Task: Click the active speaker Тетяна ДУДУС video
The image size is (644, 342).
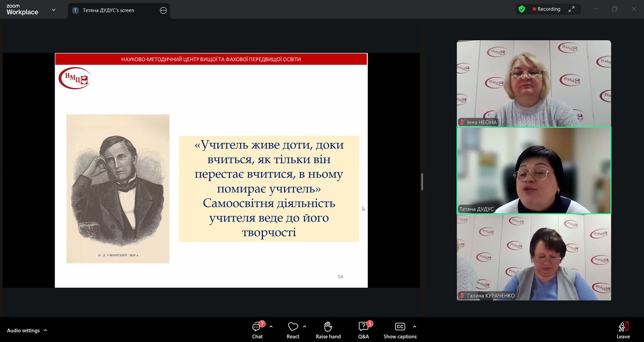Action: [534, 170]
